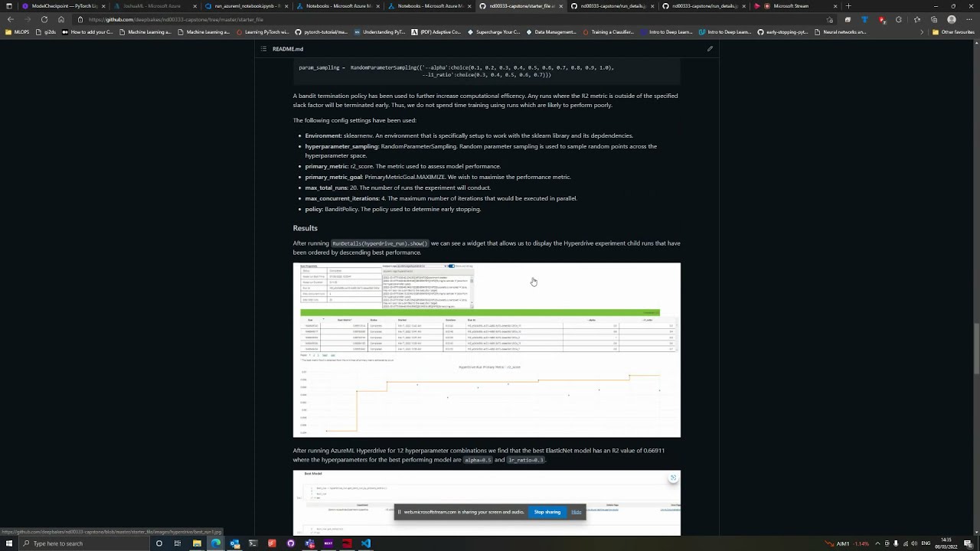Open Outlook from the taskbar
This screenshot has width=980, height=551.
[234, 543]
